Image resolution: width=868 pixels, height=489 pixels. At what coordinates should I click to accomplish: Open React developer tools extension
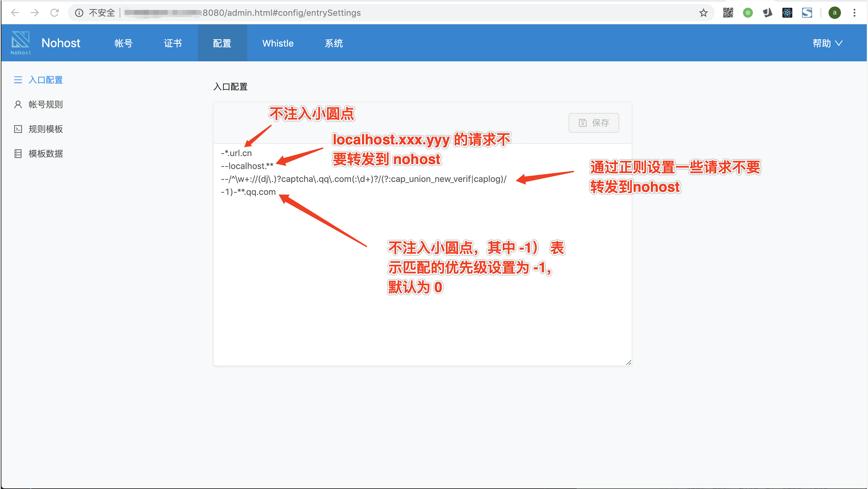[x=787, y=13]
